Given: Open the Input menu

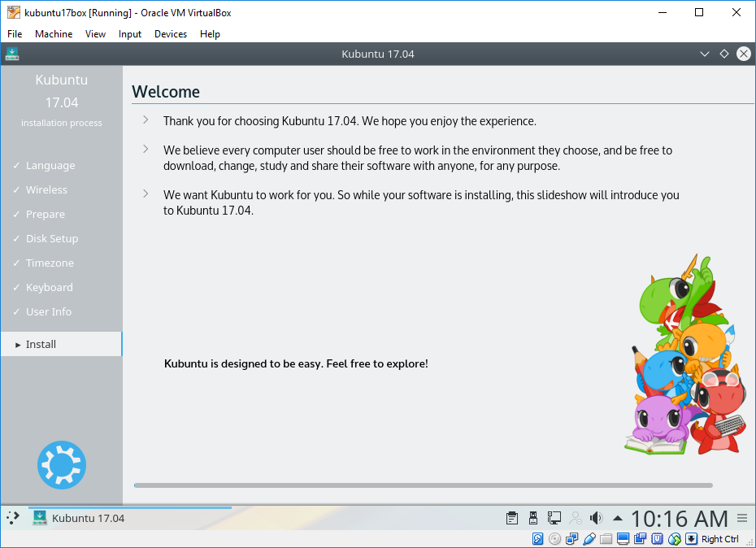Looking at the screenshot, I should coord(130,34).
